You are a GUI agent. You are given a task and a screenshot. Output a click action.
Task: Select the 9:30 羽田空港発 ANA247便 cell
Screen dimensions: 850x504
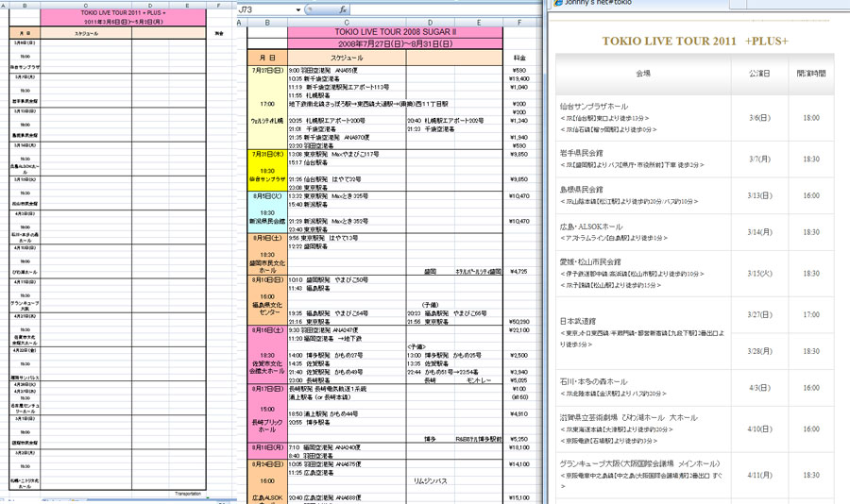point(347,330)
